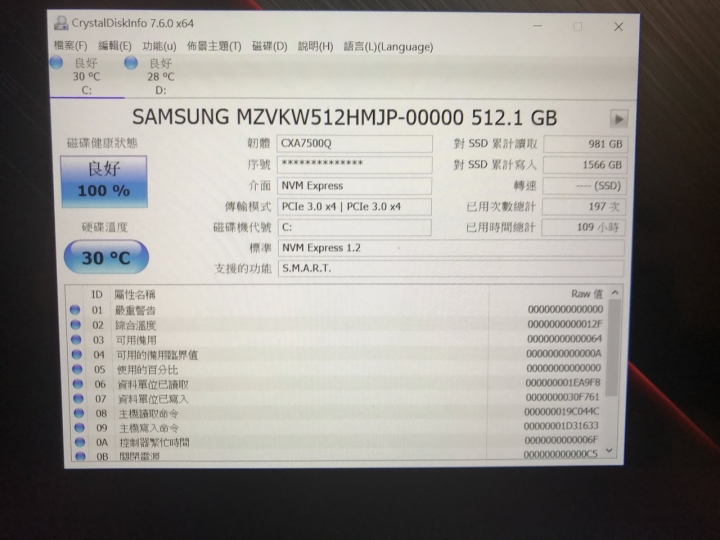Select the 主機寫入命令 attribute row
The width and height of the screenshot is (720, 540).
click(337, 428)
